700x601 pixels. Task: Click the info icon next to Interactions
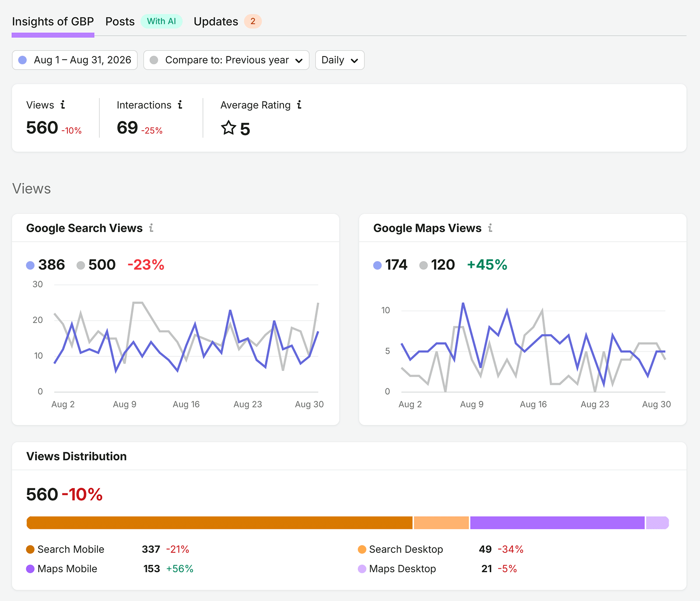click(180, 105)
